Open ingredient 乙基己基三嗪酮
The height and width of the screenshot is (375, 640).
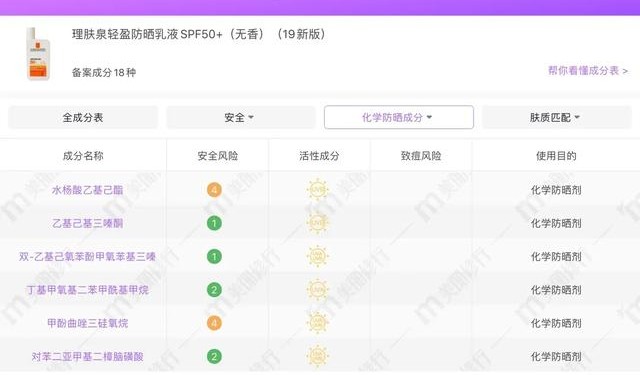pos(87,224)
